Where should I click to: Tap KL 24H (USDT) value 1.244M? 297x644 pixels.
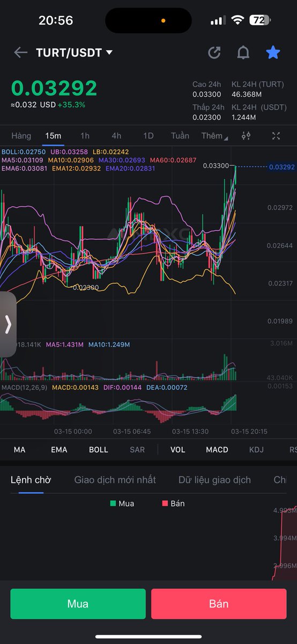[x=244, y=117]
